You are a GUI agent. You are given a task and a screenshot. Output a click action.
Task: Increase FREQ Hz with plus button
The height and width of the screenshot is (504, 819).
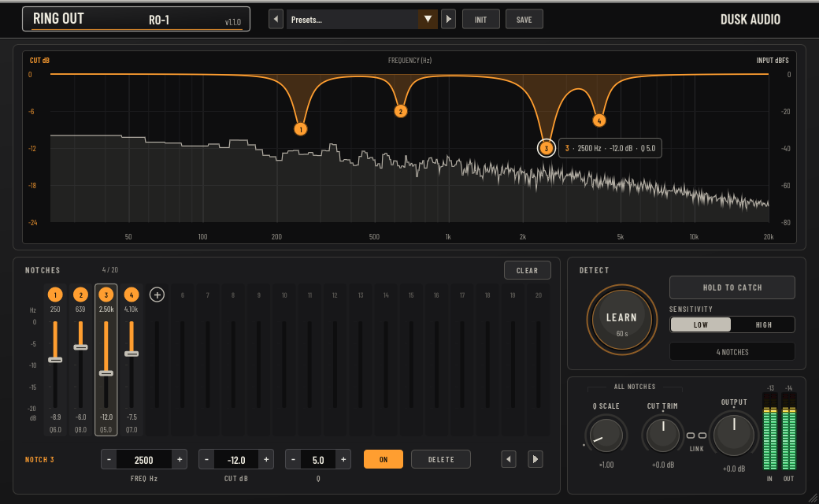click(180, 460)
